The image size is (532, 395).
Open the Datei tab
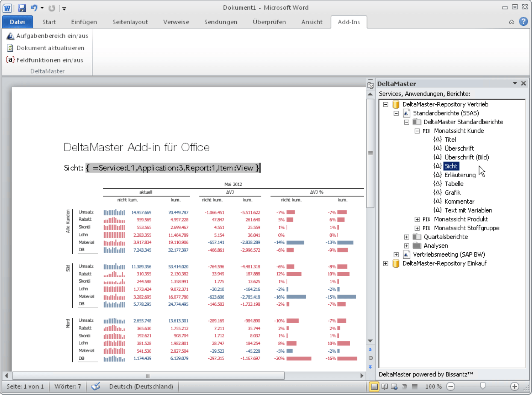pos(17,22)
